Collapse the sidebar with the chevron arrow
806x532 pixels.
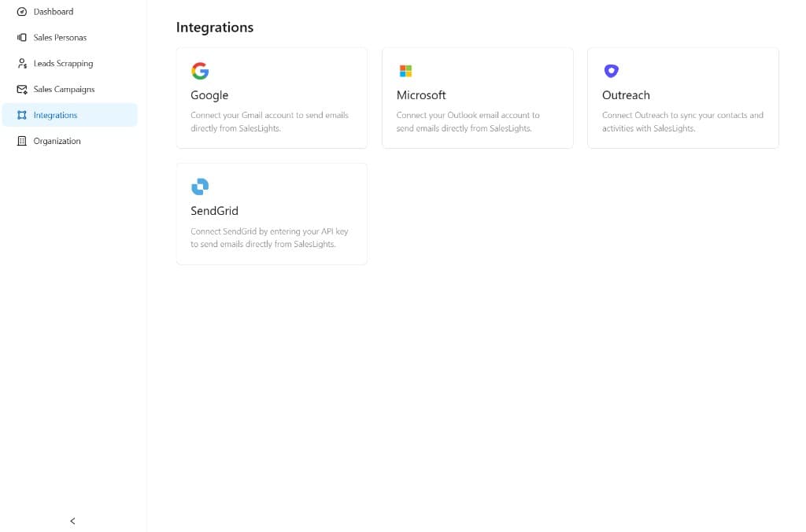click(72, 521)
